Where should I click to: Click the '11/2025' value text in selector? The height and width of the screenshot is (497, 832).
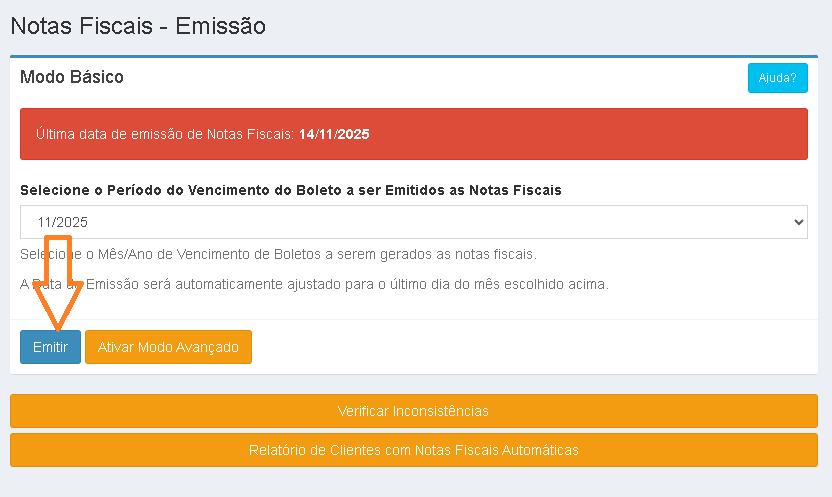pyautogui.click(x=62, y=222)
